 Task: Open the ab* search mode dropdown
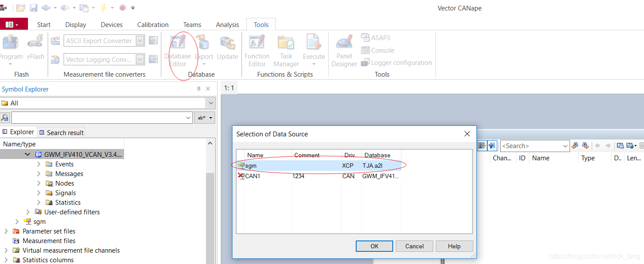coord(205,118)
